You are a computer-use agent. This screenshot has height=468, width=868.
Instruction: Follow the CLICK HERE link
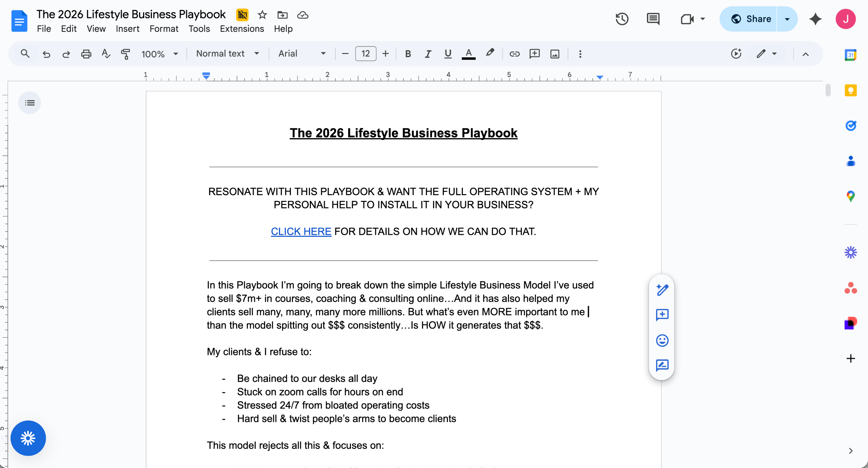(301, 231)
